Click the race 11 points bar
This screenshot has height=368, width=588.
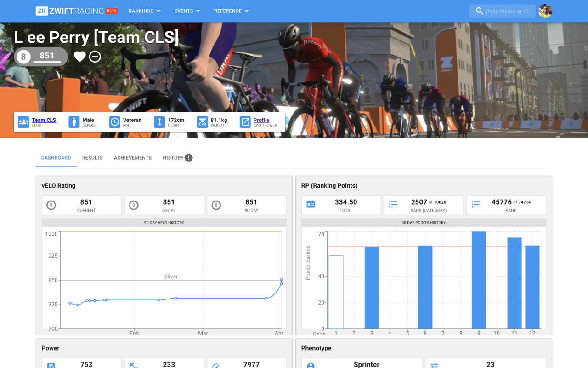pos(514,283)
